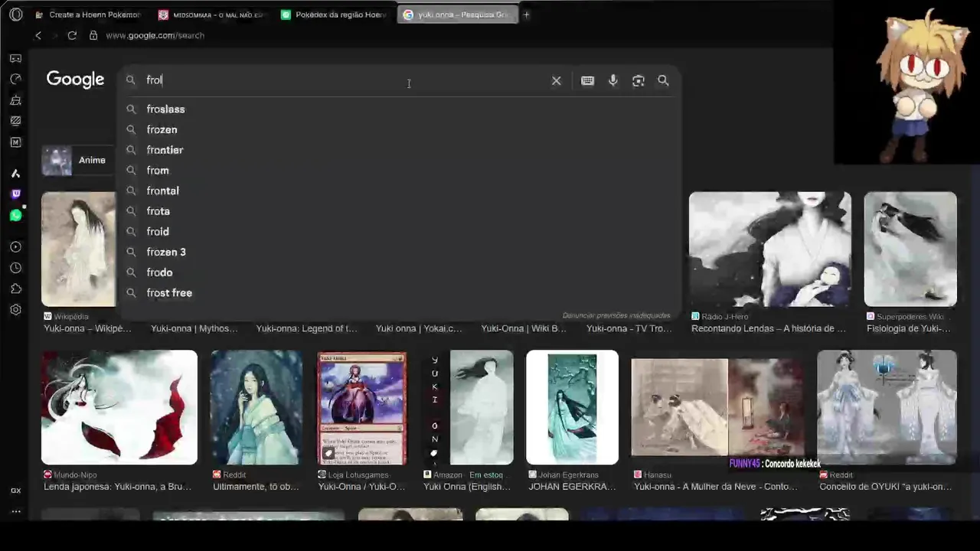The width and height of the screenshot is (980, 551).
Task: Submit search with magnifying glass button
Action: (x=664, y=80)
